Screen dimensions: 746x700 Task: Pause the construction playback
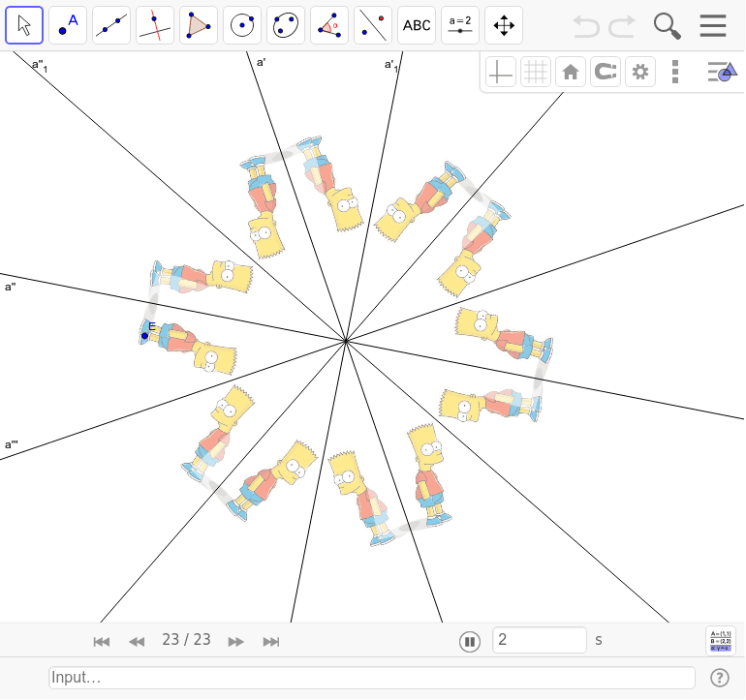(x=470, y=642)
